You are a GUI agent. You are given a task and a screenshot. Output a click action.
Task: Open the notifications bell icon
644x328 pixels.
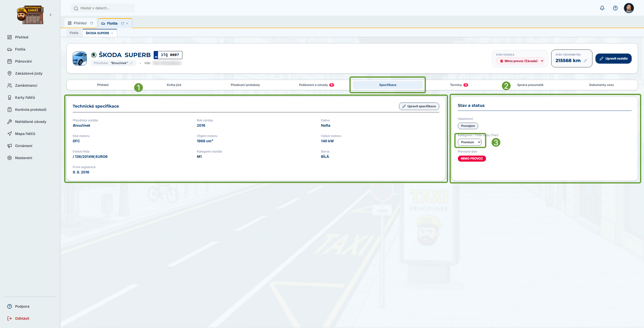(602, 8)
